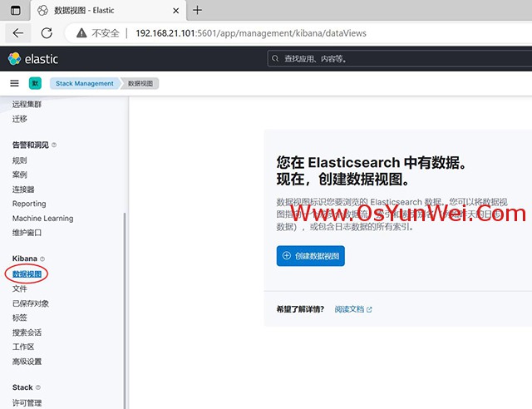Open 文件 under Kibana
Screen dimensions: 532x409
(20, 288)
